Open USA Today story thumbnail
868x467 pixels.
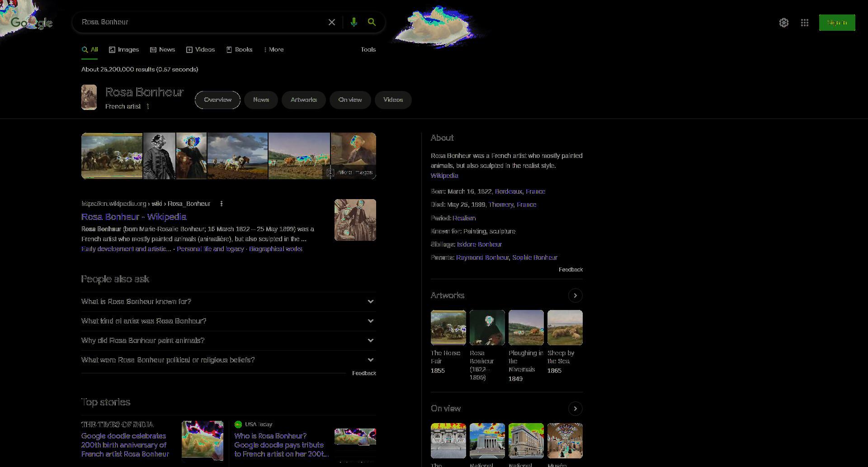(355, 436)
